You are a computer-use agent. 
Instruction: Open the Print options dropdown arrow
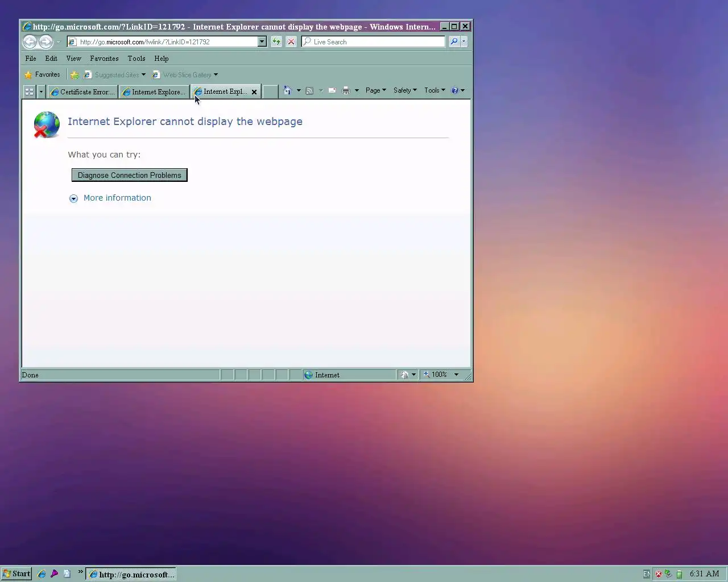coord(357,90)
